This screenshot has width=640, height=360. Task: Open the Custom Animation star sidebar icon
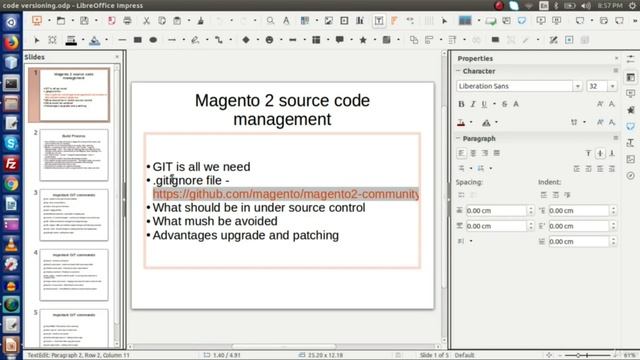click(x=631, y=110)
